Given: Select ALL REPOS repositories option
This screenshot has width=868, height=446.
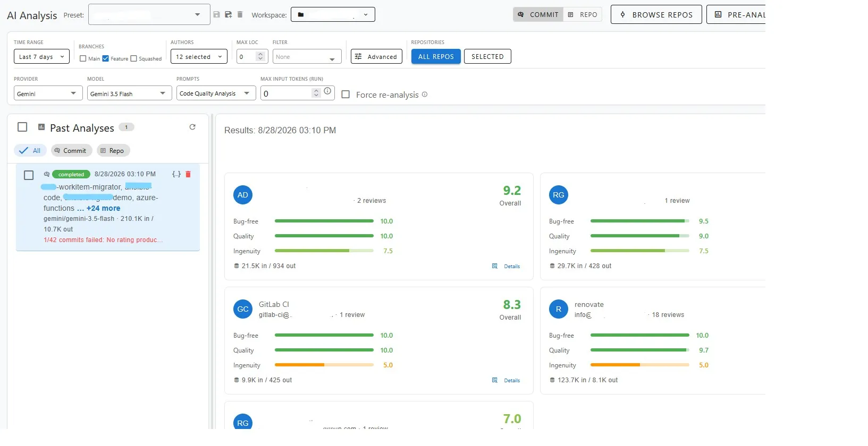Looking at the screenshot, I should [436, 56].
